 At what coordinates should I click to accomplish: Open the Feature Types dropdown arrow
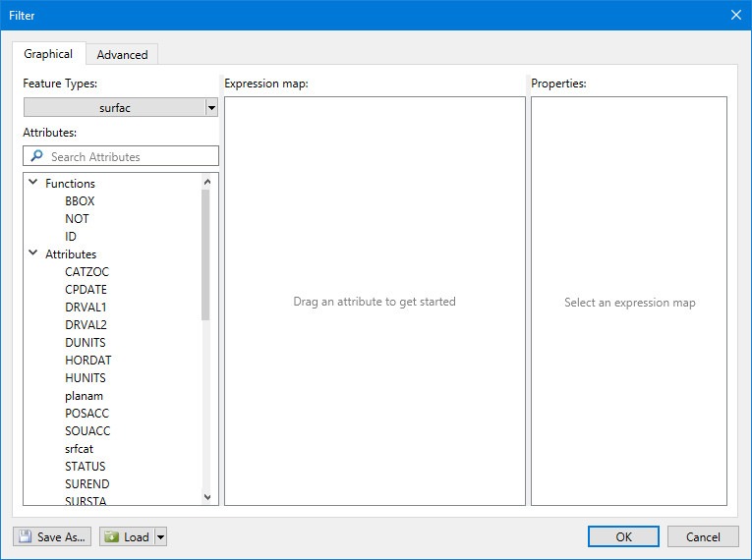click(x=211, y=108)
